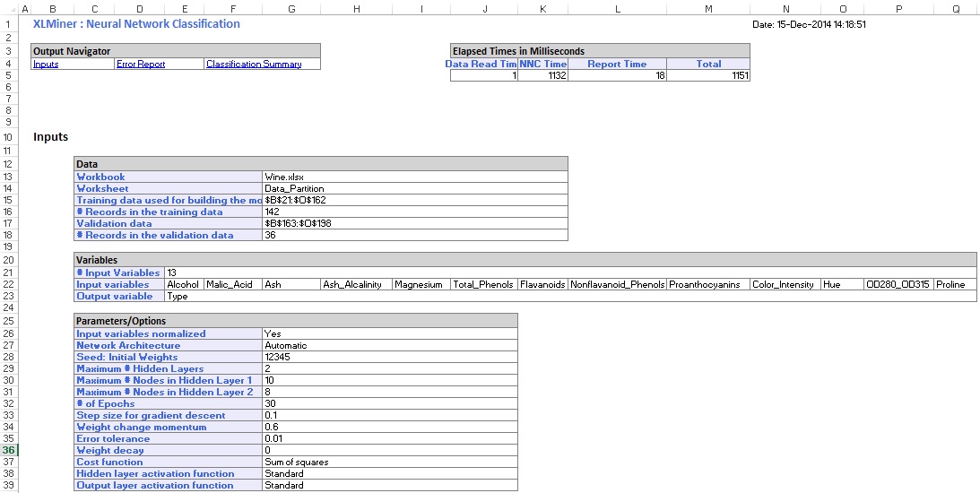This screenshot has width=980, height=493.
Task: Open the Error Report link
Action: pyautogui.click(x=141, y=65)
